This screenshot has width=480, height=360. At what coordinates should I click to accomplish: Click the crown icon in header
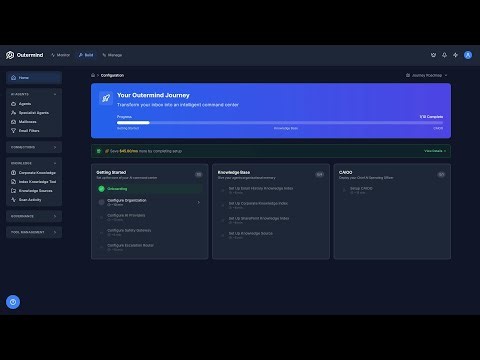(x=433, y=55)
